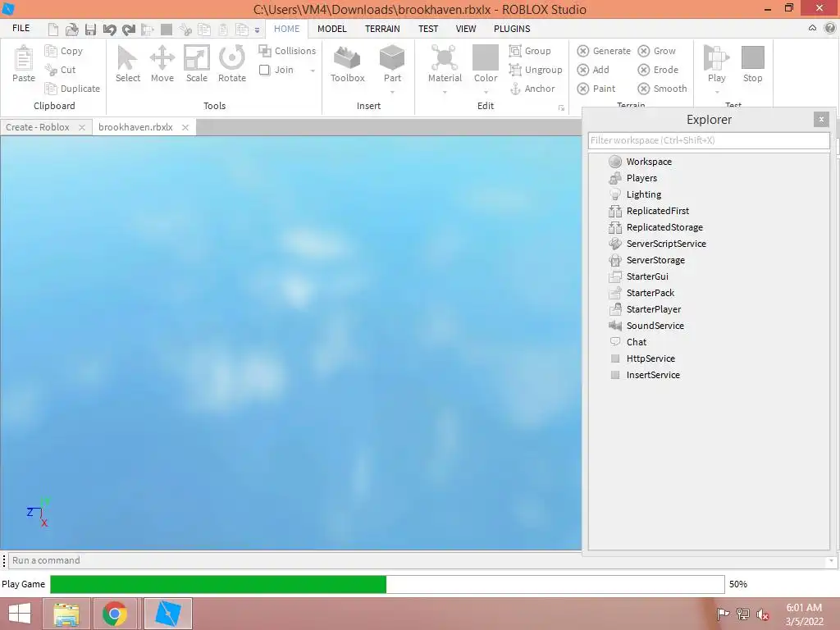Open the Toolbox
This screenshot has height=630, width=840.
coord(347,63)
